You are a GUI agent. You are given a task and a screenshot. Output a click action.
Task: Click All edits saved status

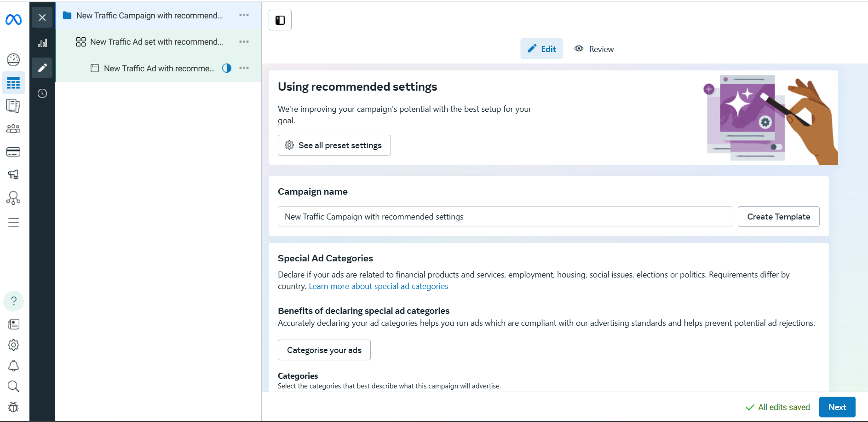(x=777, y=407)
